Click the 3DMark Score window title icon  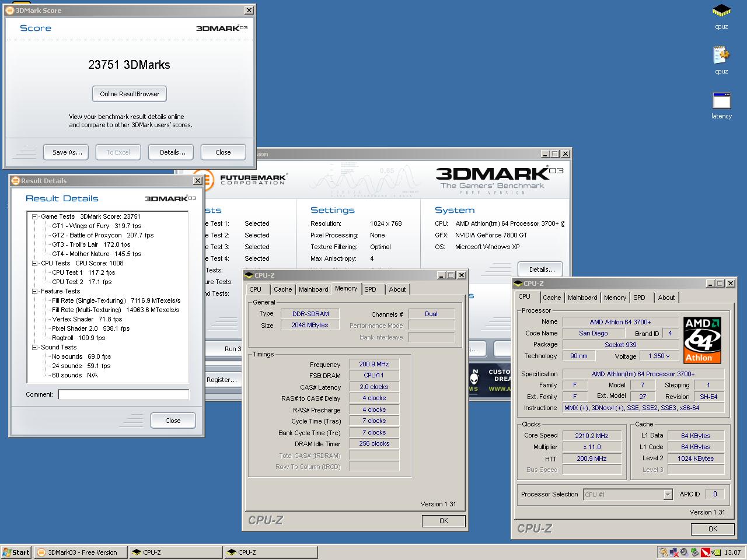pyautogui.click(x=9, y=10)
